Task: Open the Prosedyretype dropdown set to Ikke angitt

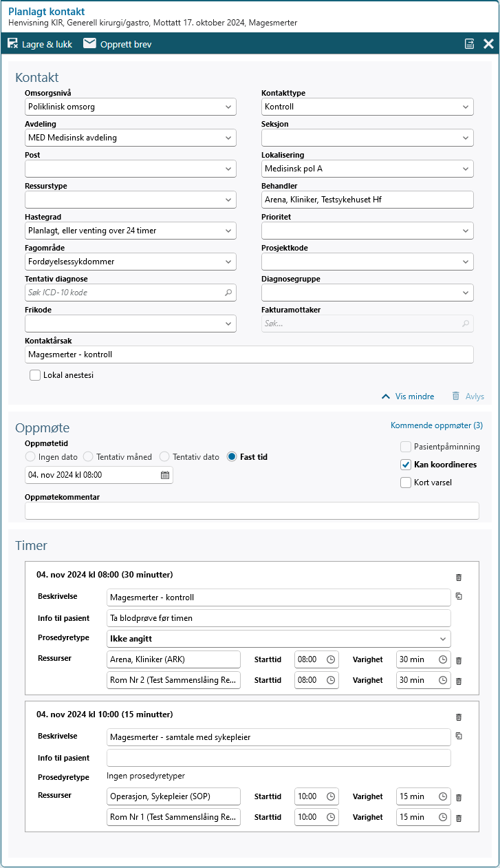Action: [444, 638]
